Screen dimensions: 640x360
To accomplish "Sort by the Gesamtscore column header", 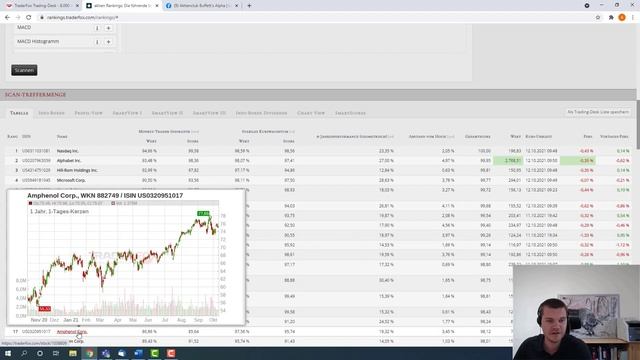I will (x=478, y=136).
